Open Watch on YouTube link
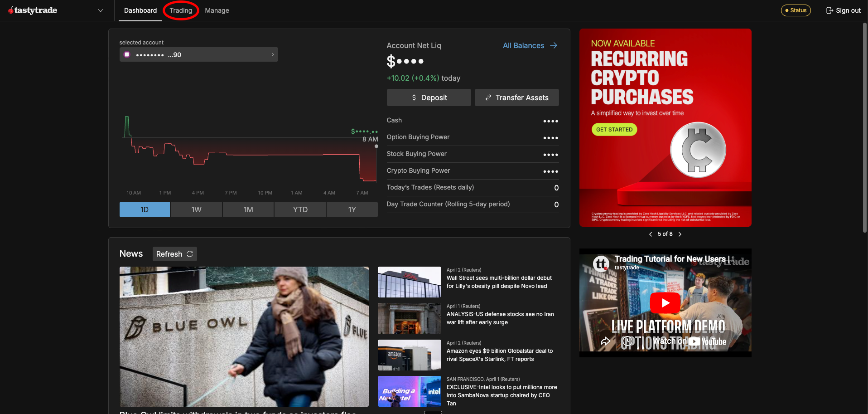868x414 pixels. (x=690, y=341)
